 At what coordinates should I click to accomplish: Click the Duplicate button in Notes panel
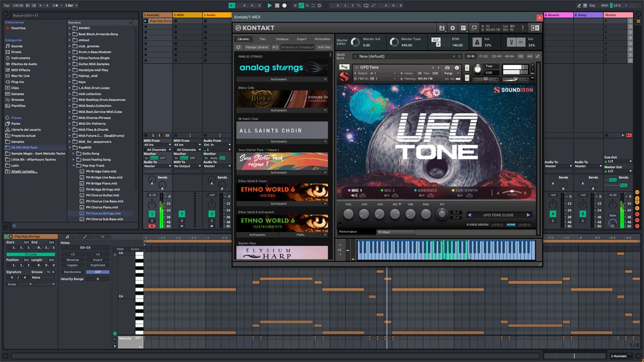click(98, 265)
